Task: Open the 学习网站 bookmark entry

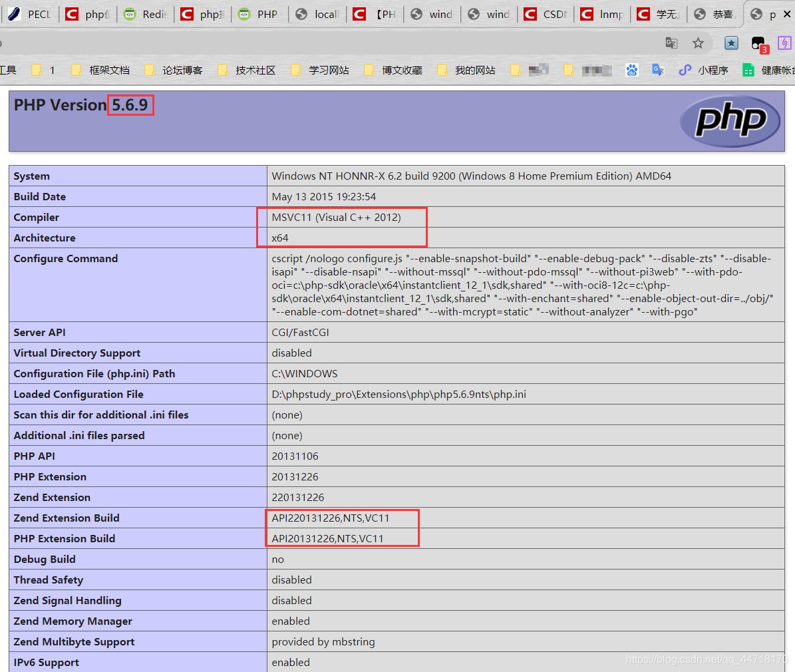Action: (326, 69)
